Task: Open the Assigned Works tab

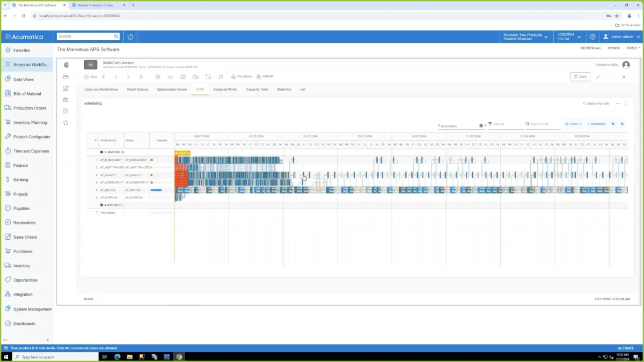Action: pyautogui.click(x=225, y=90)
